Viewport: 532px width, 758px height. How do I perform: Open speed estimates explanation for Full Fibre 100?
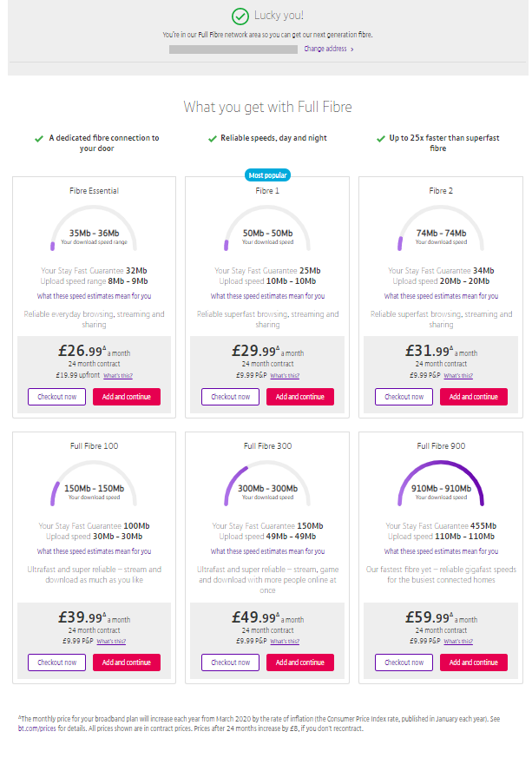pos(94,551)
